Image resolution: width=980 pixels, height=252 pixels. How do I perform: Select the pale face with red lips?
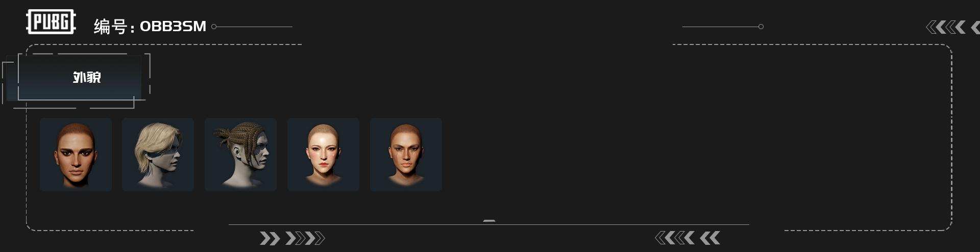[323, 154]
